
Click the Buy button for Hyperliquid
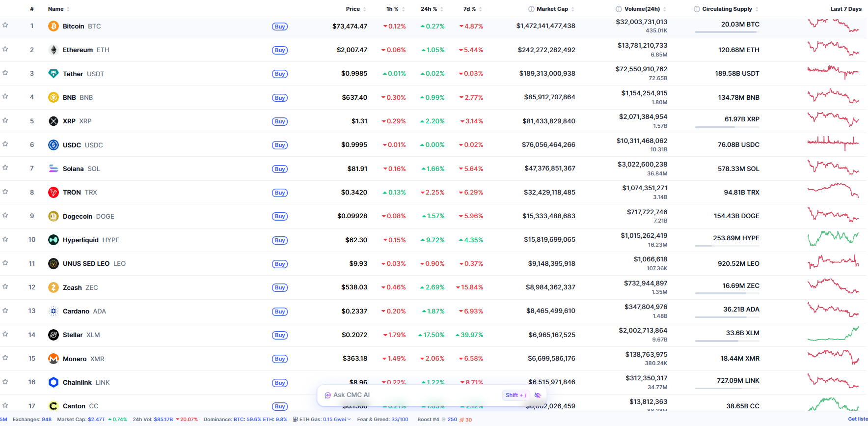pos(280,240)
